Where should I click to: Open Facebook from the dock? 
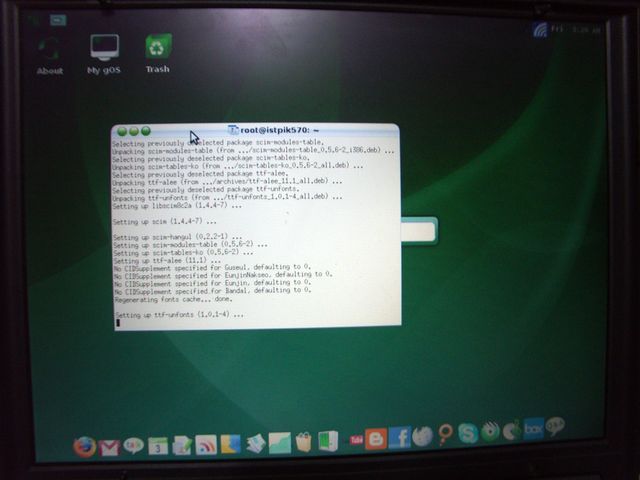400,437
